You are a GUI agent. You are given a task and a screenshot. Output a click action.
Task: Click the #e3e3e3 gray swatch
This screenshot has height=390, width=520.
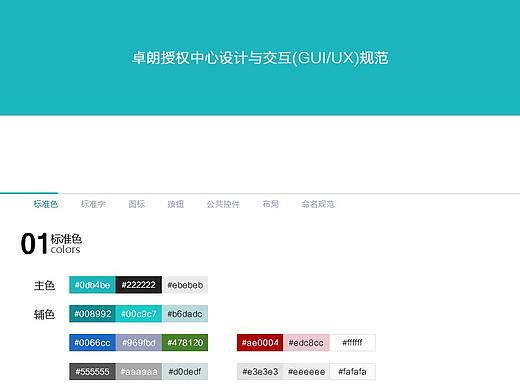point(260,372)
